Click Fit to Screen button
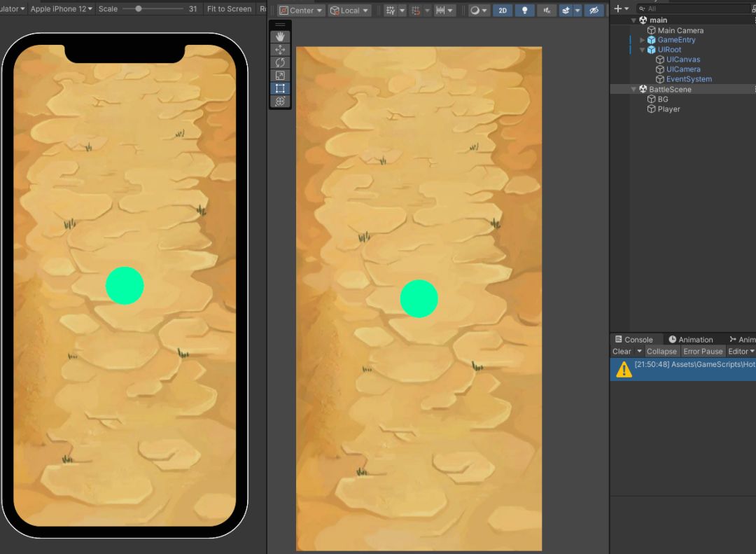 click(x=229, y=8)
